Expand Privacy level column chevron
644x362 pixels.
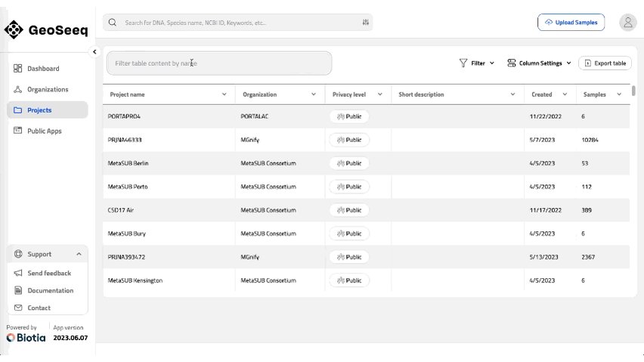click(x=380, y=94)
